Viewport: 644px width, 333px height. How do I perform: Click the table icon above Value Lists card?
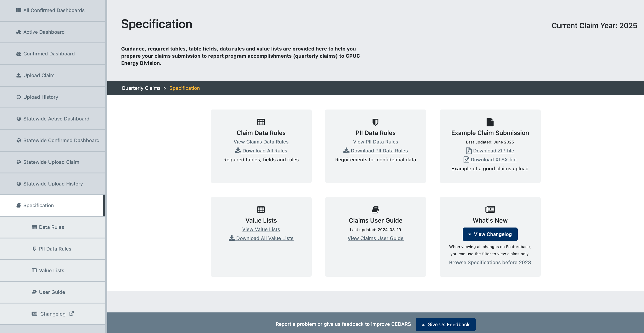[261, 210]
